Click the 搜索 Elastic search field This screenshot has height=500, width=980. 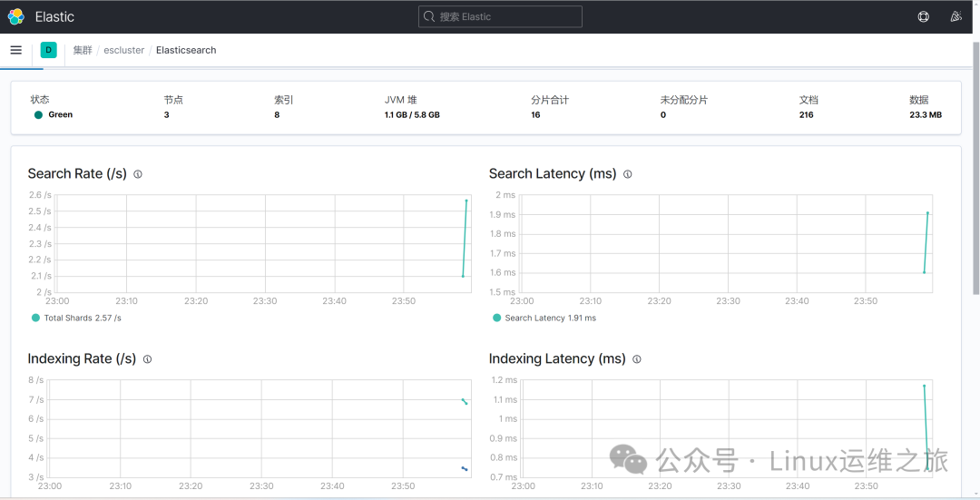(500, 17)
